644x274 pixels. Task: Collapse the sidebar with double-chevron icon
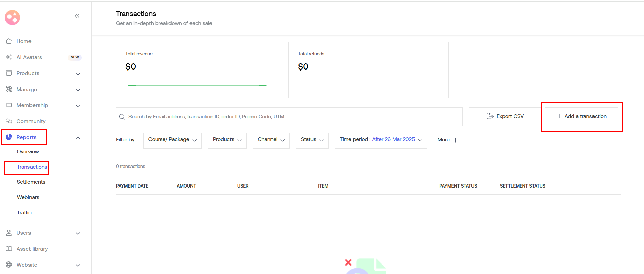pyautogui.click(x=77, y=16)
